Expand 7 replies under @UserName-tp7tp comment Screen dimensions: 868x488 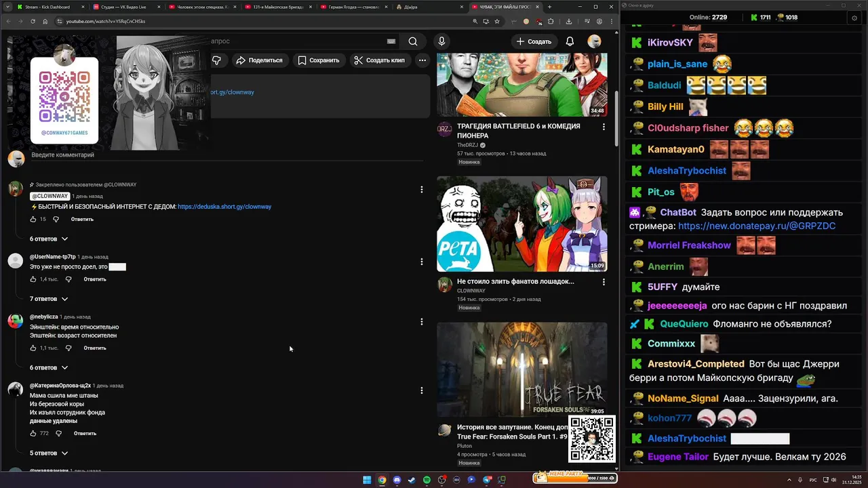click(x=49, y=299)
